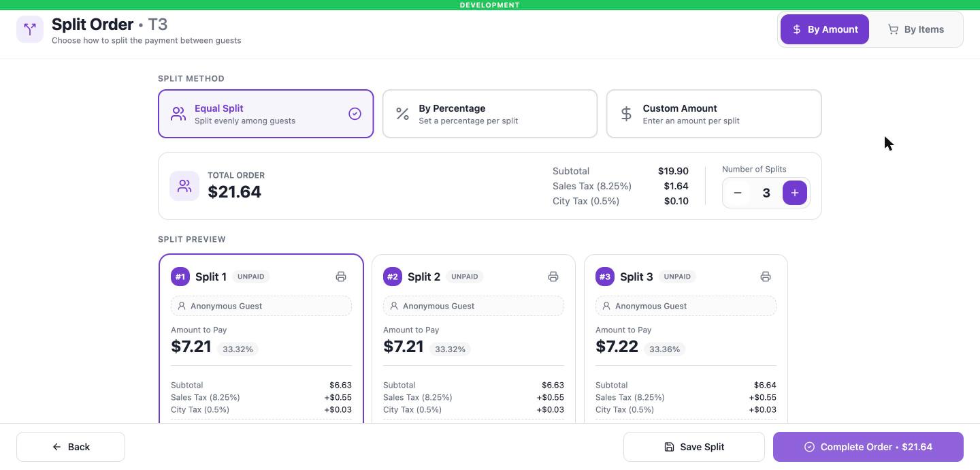980x470 pixels.
Task: Assign guest for Split 3
Action: (x=686, y=306)
